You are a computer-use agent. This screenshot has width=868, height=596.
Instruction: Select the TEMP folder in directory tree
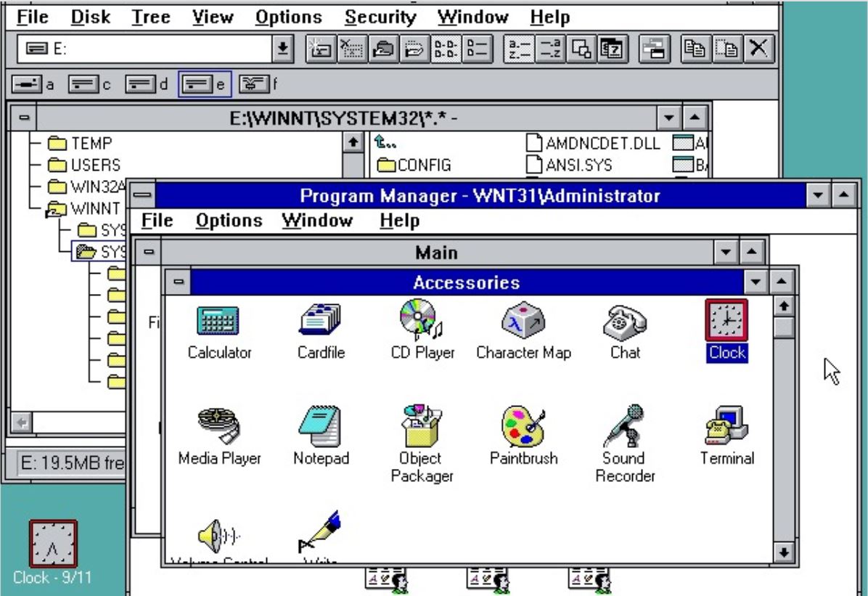tap(91, 144)
